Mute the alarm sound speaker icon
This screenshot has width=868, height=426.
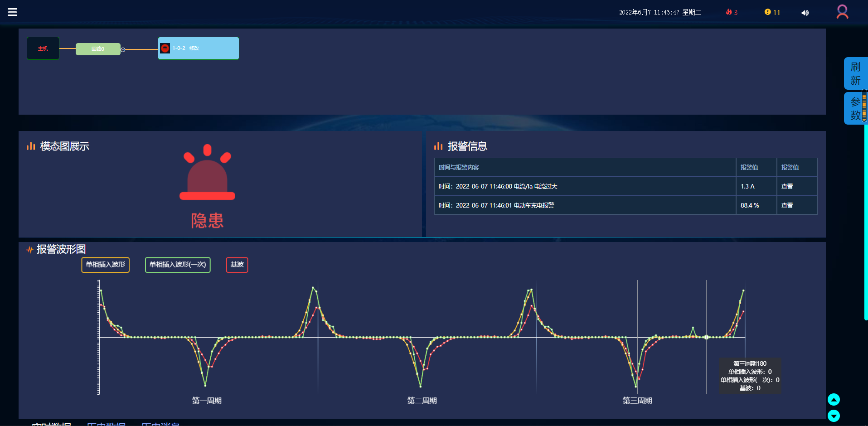[805, 13]
